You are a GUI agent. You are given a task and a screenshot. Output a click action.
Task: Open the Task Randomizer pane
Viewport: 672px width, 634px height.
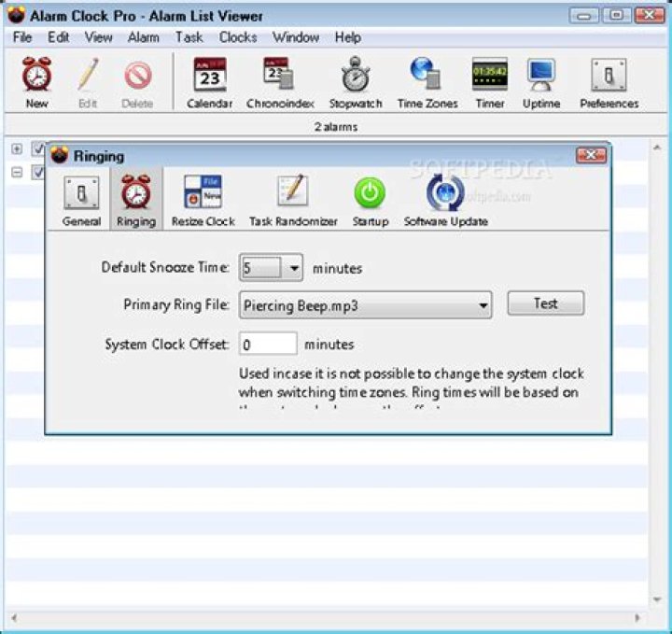pos(293,201)
